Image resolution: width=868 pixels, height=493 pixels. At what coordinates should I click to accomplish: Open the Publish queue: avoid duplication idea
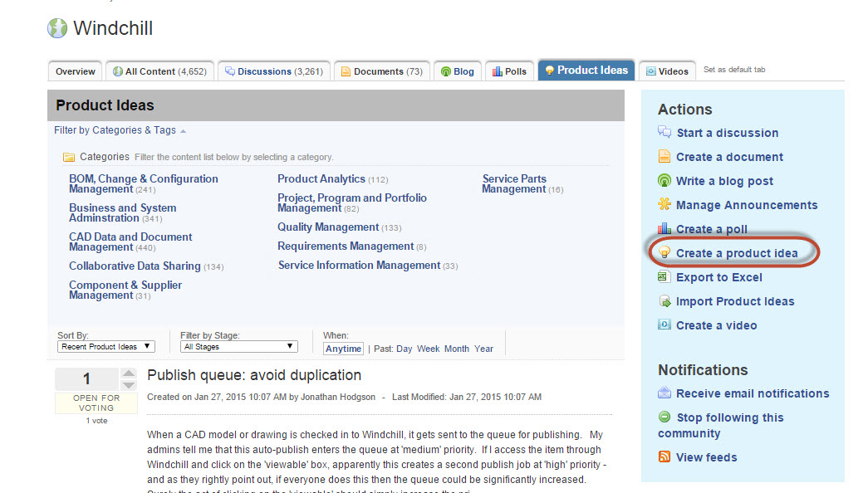click(254, 375)
